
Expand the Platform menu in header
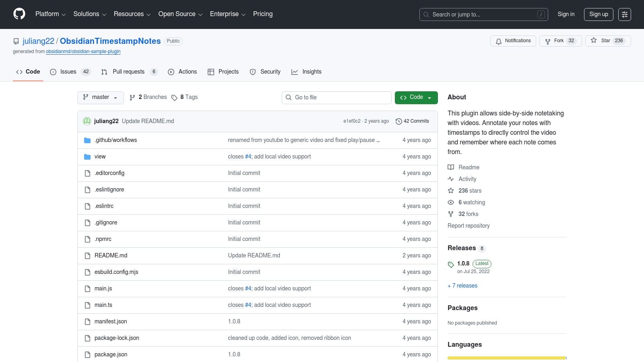(50, 14)
